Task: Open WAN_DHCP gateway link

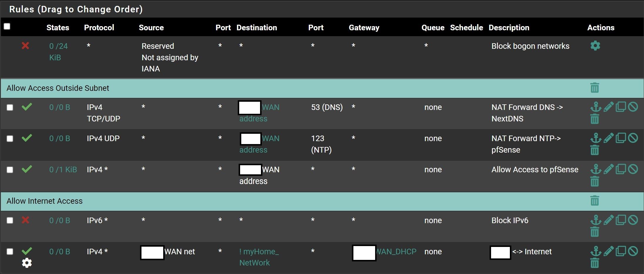Action: coord(396,252)
